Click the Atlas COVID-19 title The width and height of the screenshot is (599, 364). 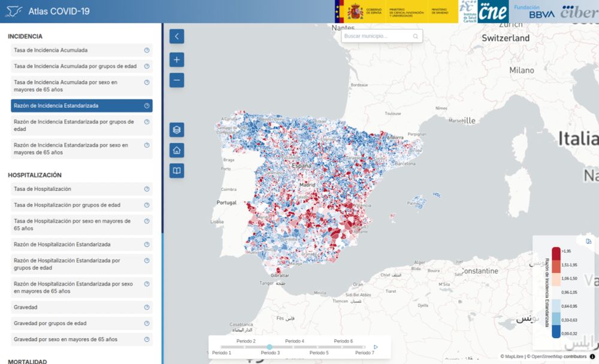point(59,11)
